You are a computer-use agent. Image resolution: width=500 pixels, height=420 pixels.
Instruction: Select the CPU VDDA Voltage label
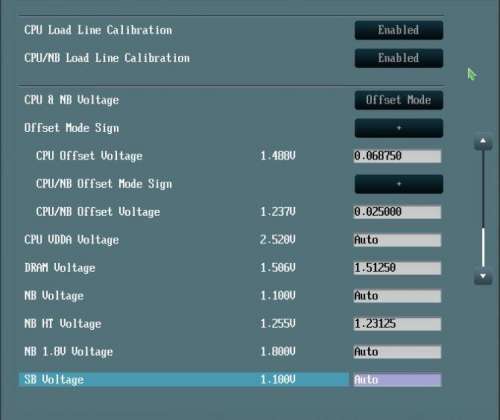click(x=71, y=240)
